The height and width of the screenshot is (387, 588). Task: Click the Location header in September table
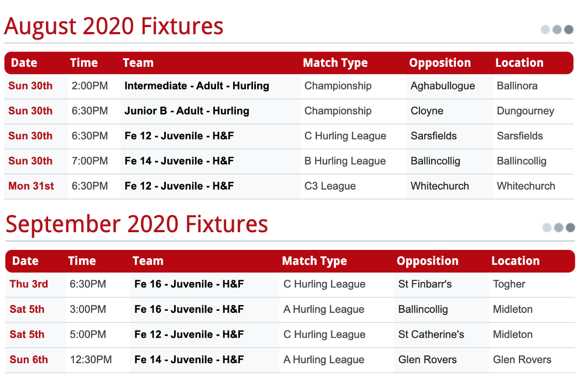(516, 261)
